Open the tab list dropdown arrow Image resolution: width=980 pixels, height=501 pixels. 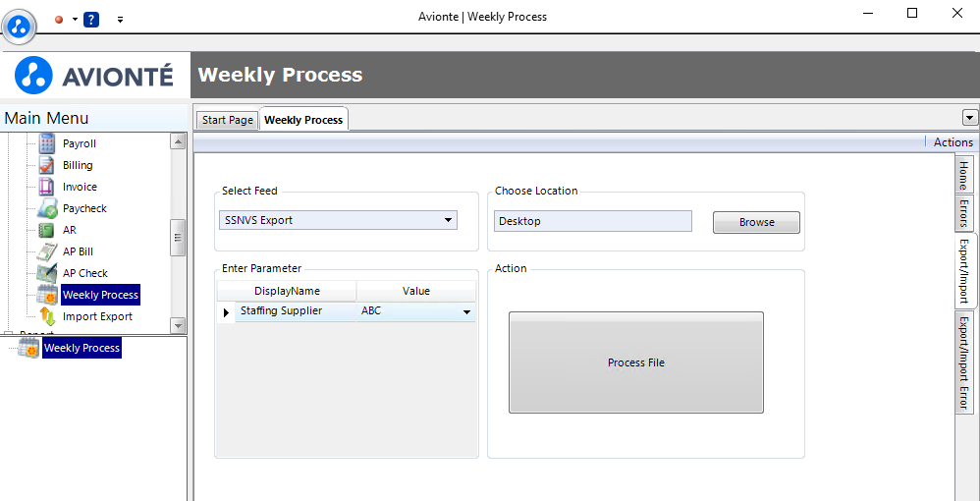(970, 118)
